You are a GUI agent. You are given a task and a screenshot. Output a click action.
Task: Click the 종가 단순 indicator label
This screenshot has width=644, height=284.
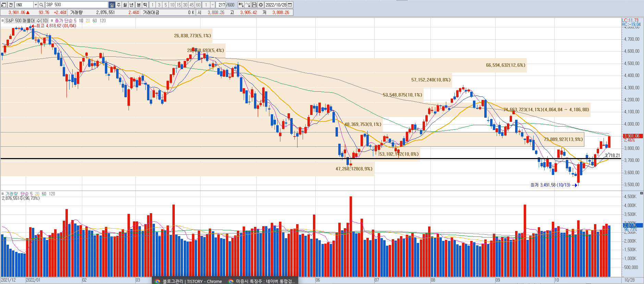click(x=63, y=21)
